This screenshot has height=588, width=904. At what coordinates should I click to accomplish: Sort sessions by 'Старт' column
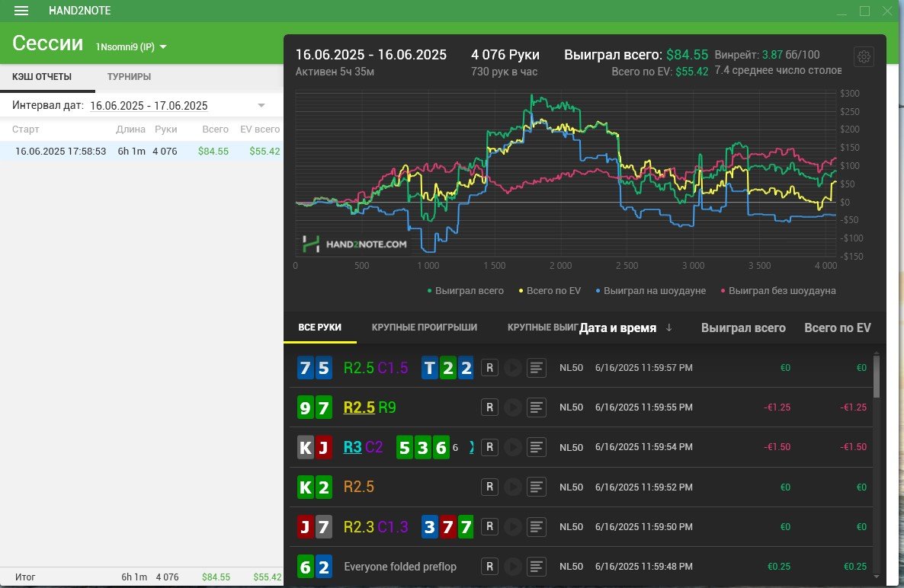[x=26, y=129]
